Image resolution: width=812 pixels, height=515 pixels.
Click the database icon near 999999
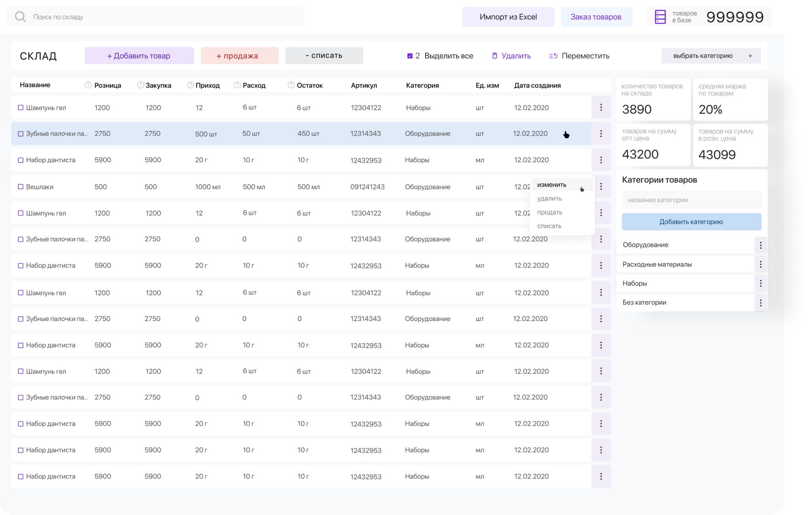coord(660,17)
